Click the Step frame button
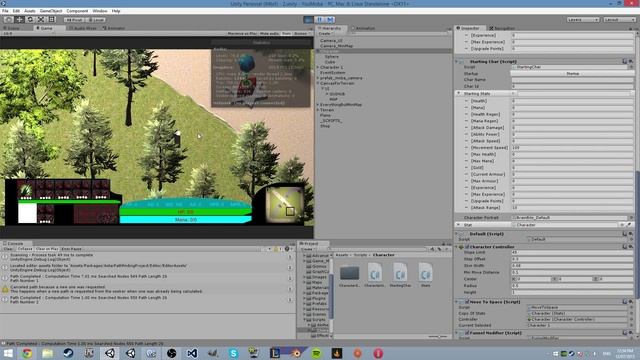The image size is (640, 360). (x=330, y=20)
